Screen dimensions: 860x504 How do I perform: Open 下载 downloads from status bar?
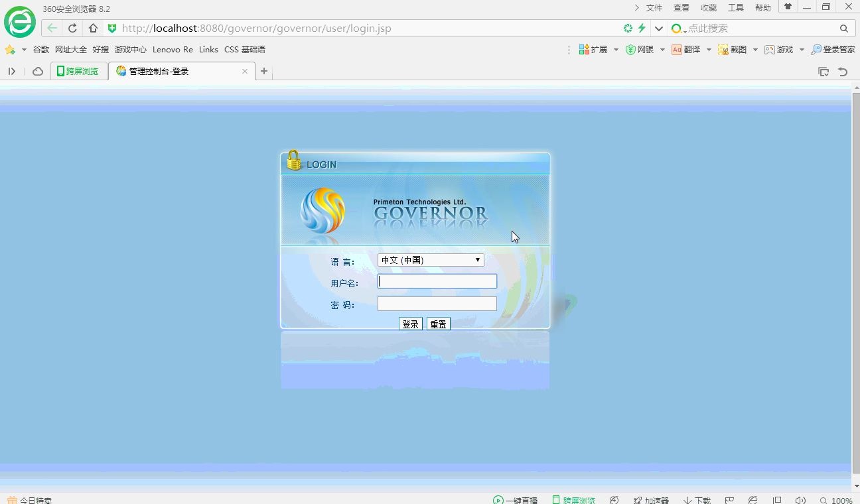pos(697,501)
